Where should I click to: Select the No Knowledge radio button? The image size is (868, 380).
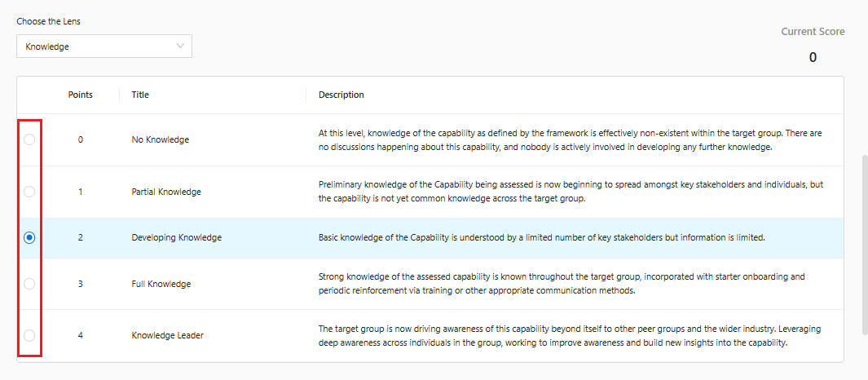[29, 139]
